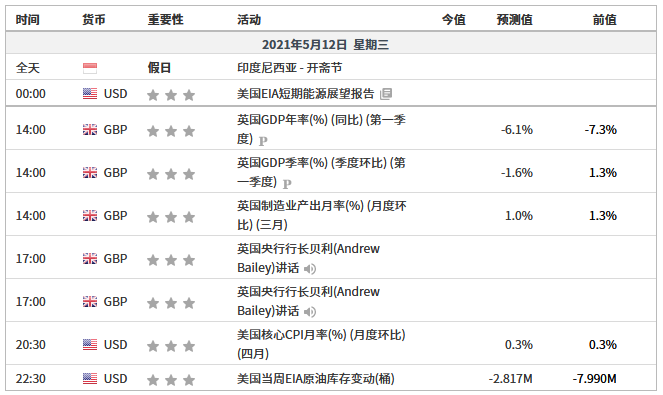
Task: Click the forecast value -2.817M
Action: (x=510, y=379)
